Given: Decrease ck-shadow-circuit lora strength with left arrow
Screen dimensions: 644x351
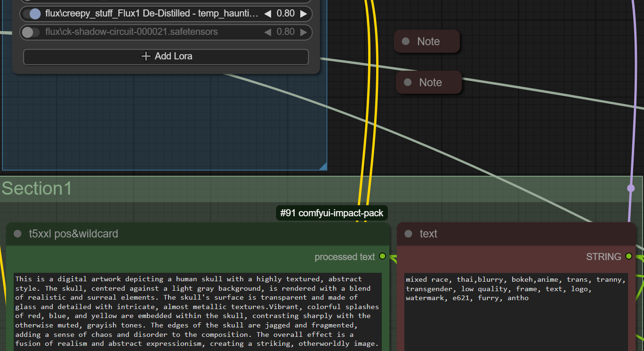Looking at the screenshot, I should click(x=267, y=32).
